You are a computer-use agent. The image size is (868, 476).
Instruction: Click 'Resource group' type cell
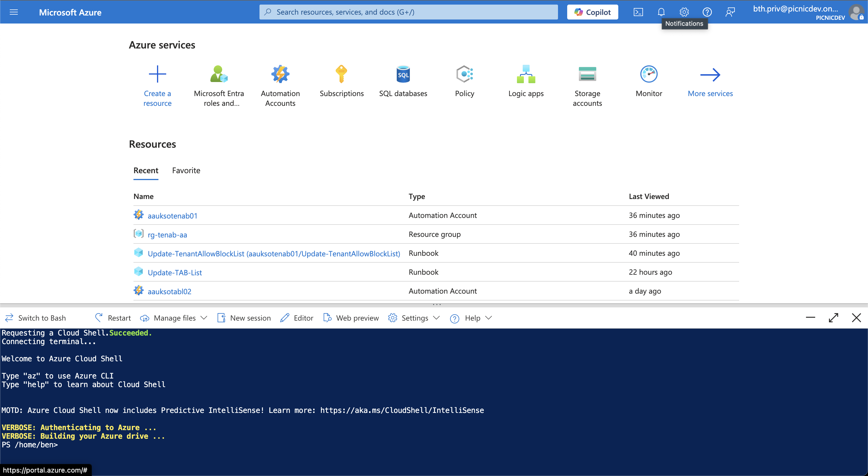[x=434, y=234]
